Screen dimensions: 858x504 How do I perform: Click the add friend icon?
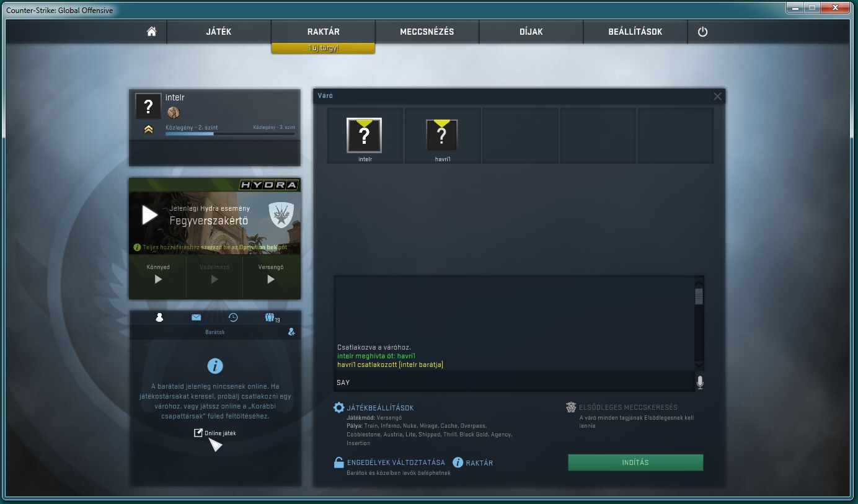coord(291,332)
